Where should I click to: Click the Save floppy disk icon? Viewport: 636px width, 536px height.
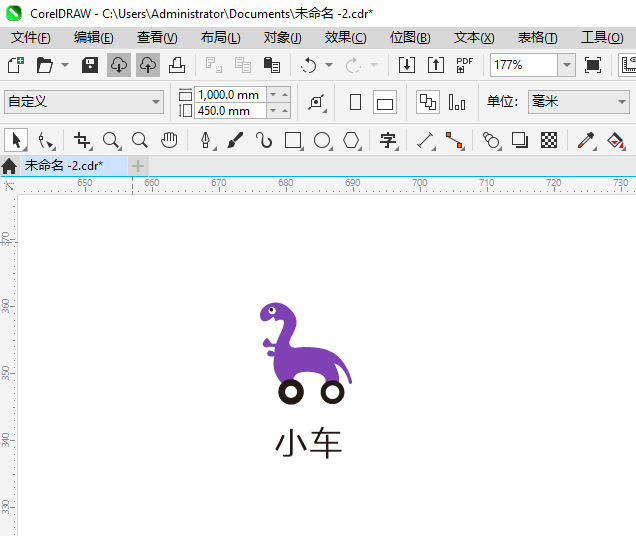pos(90,65)
